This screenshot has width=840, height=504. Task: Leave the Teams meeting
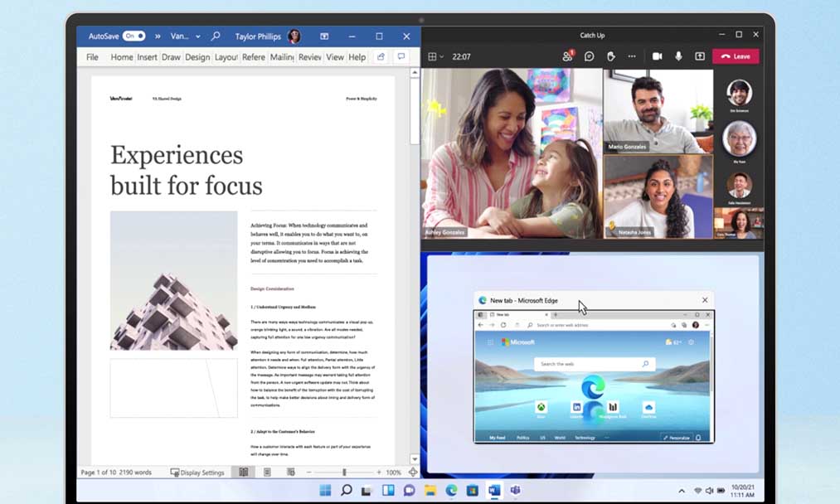point(736,56)
